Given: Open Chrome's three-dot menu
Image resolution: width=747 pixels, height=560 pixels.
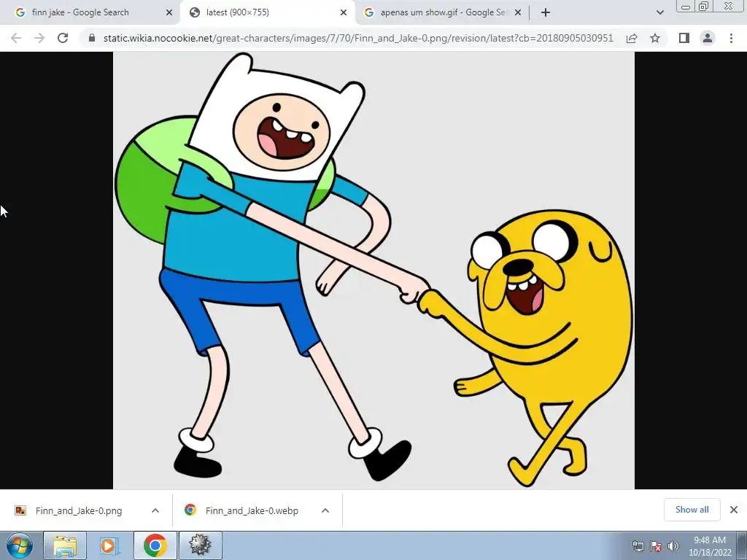Looking at the screenshot, I should 731,38.
